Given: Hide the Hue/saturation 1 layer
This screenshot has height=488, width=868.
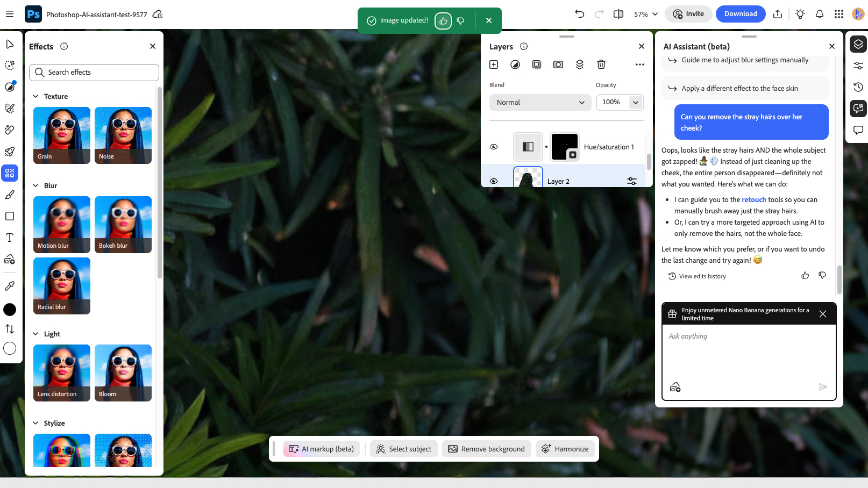Looking at the screenshot, I should click(494, 146).
